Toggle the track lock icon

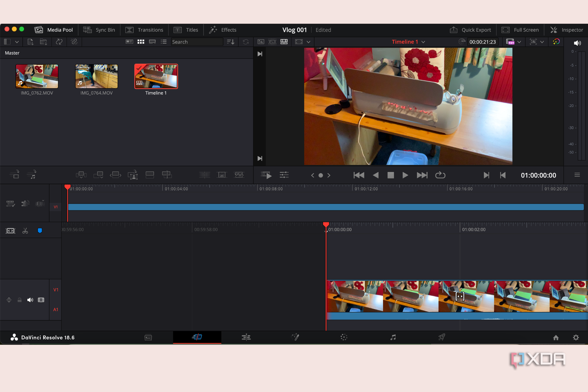click(20, 300)
